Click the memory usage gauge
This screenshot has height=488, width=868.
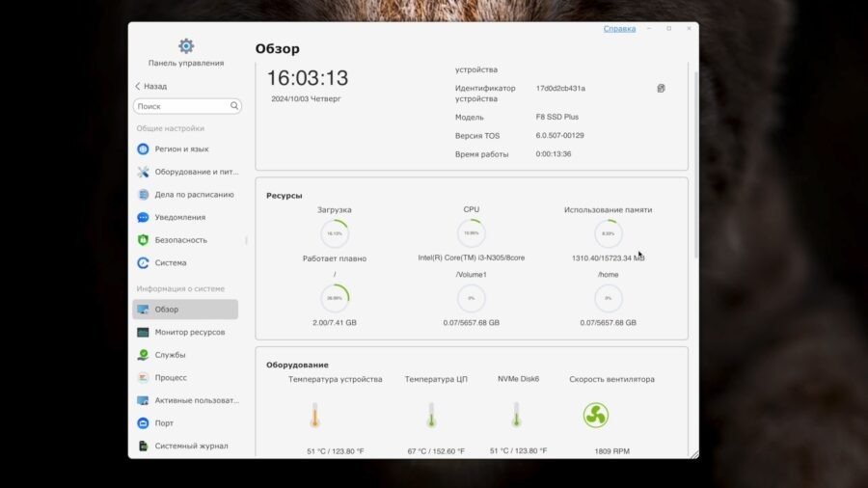tap(608, 233)
